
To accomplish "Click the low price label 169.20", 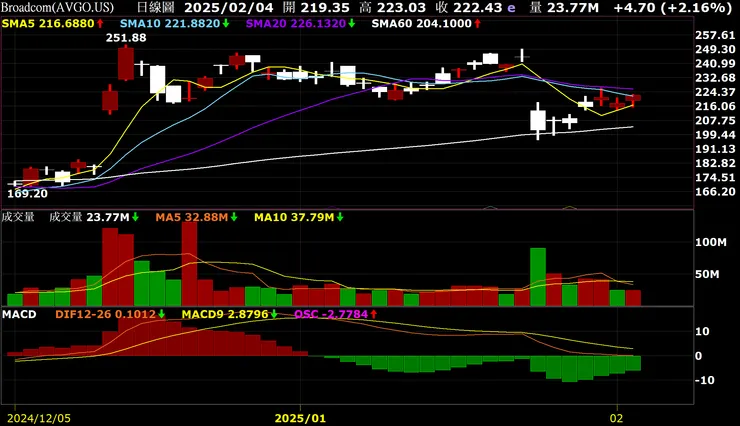I will point(27,193).
